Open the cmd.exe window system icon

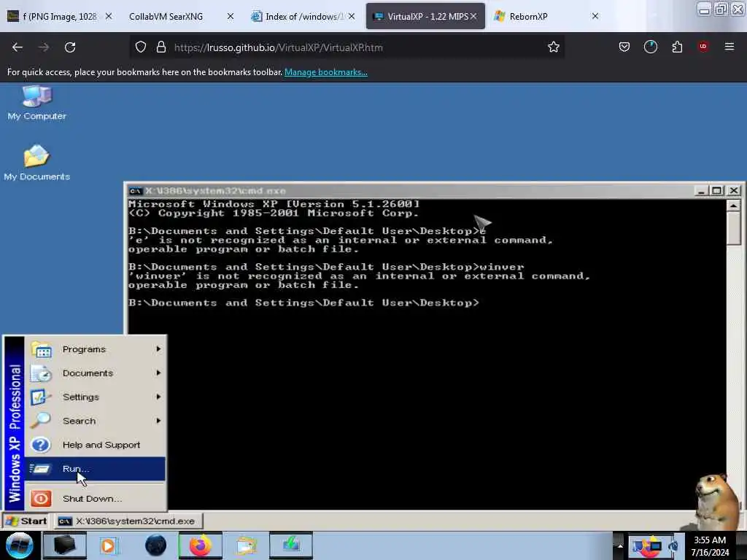[x=135, y=191]
